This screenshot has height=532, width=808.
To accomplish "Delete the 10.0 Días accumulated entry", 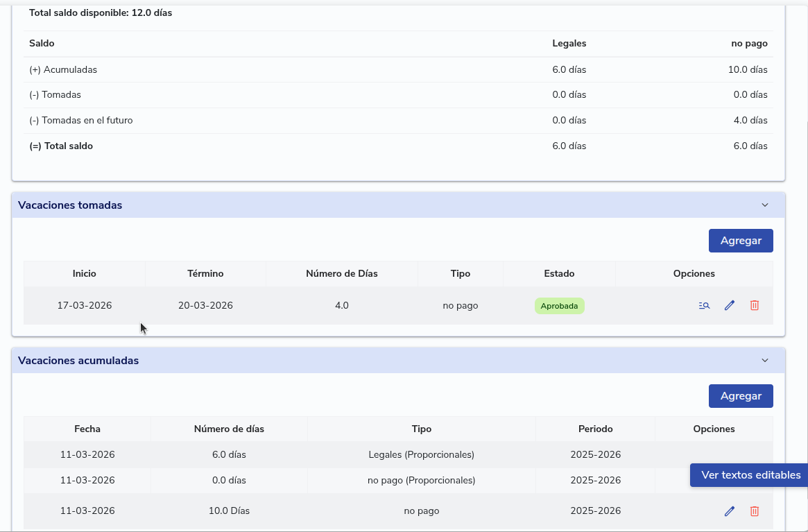I will click(x=755, y=511).
